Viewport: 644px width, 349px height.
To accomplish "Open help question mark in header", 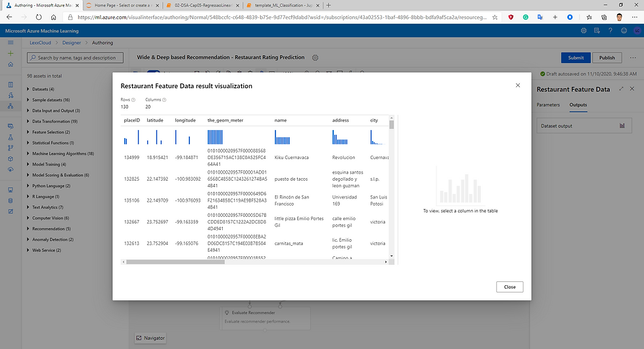I will [x=610, y=31].
